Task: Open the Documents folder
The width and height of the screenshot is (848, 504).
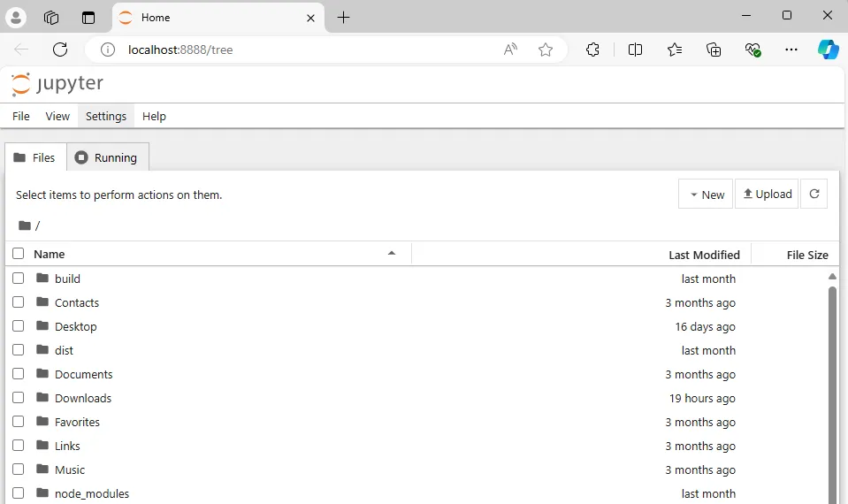Action: coord(84,374)
